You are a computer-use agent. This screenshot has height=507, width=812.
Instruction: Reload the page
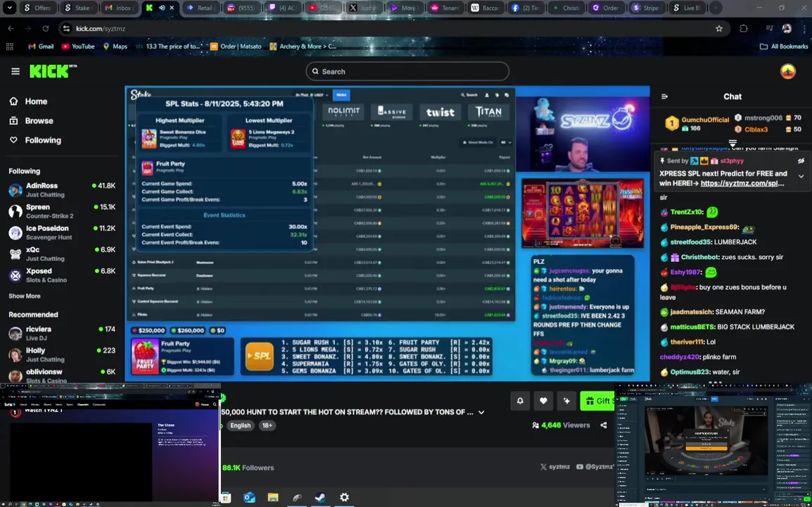pos(46,28)
